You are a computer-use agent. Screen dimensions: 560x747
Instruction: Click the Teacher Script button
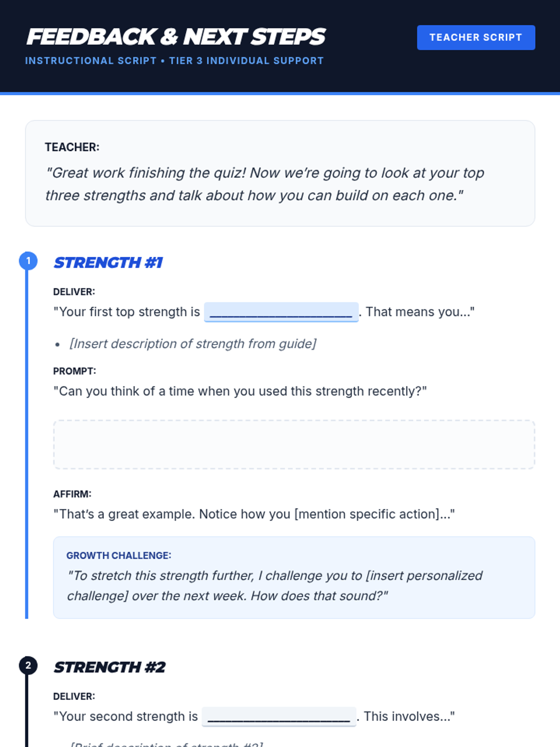coord(476,37)
